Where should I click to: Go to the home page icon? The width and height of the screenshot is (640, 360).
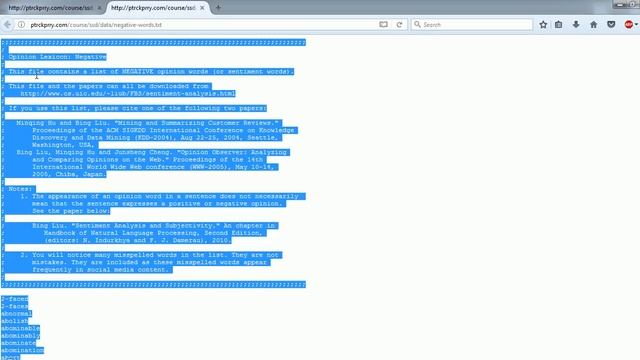point(593,24)
